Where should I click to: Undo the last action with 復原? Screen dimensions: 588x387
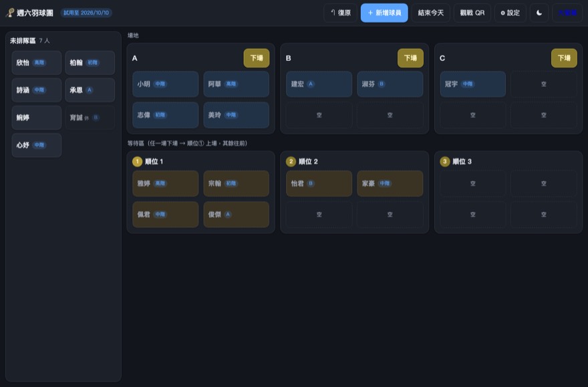(x=341, y=13)
